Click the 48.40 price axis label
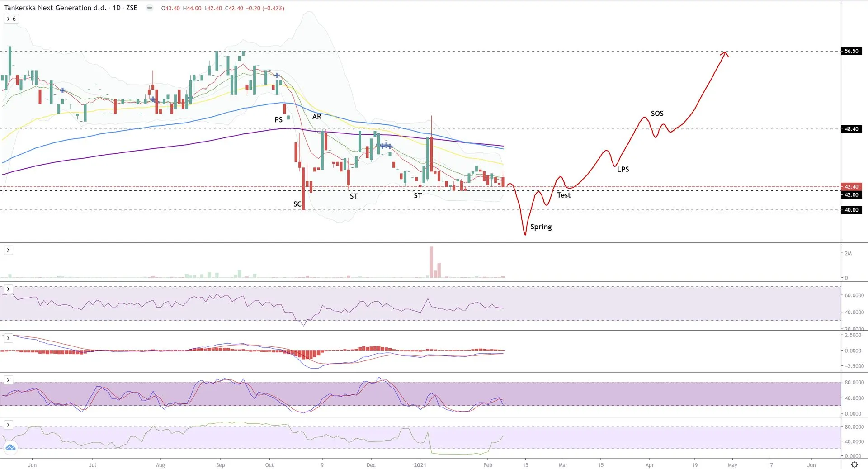Image resolution: width=868 pixels, height=469 pixels. (851, 129)
